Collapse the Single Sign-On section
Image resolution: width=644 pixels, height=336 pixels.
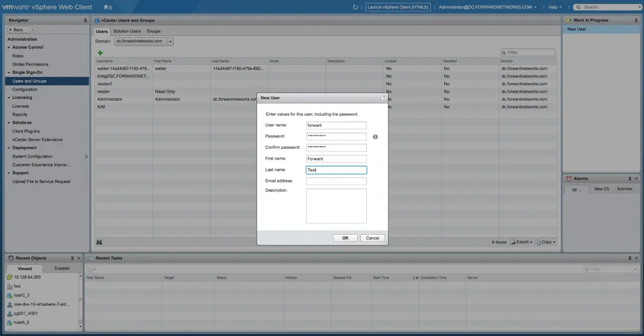point(9,73)
